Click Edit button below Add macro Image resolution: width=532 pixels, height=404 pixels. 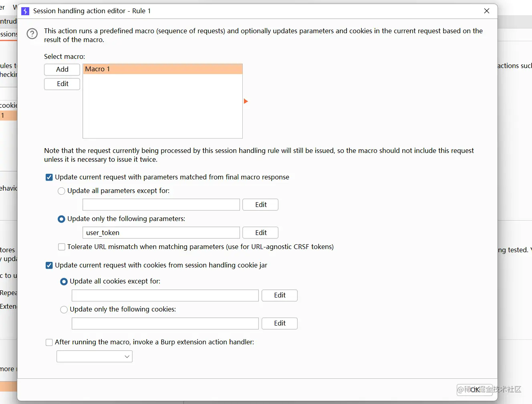coord(62,84)
